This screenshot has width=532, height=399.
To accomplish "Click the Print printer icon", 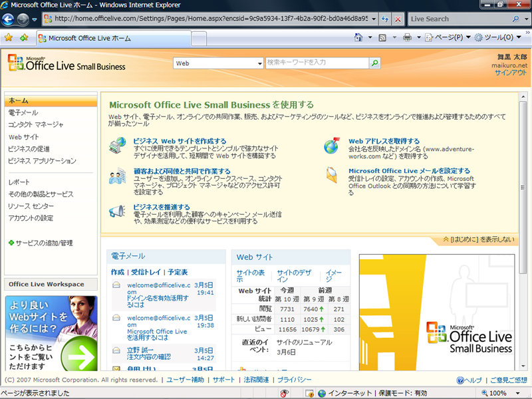I will click(x=407, y=37).
